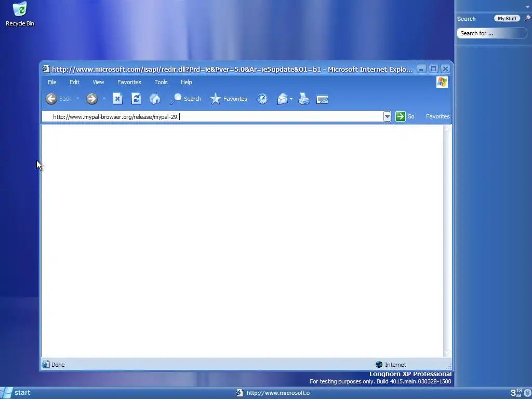The image size is (532, 399).
Task: Select the microsoft.com taskbar window button
Action: coord(273,393)
